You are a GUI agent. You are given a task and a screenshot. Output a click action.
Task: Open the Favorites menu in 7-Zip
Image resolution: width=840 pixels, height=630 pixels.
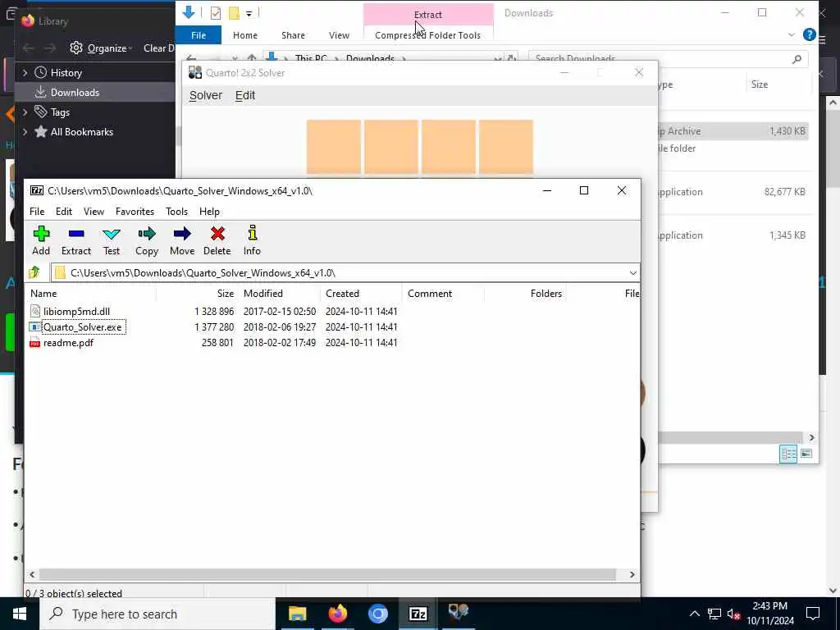[x=135, y=212]
